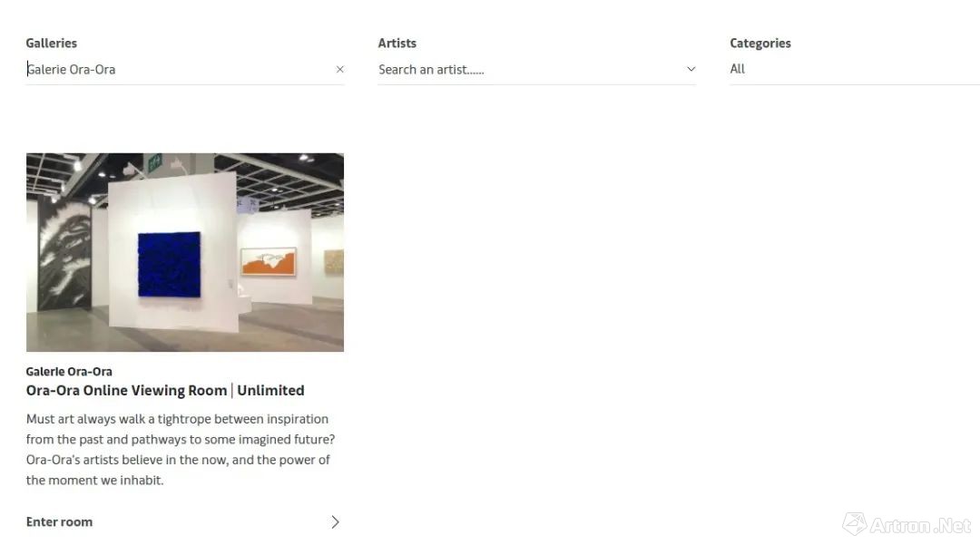This screenshot has width=980, height=545.
Task: Click the Categories filter label
Action: (760, 44)
